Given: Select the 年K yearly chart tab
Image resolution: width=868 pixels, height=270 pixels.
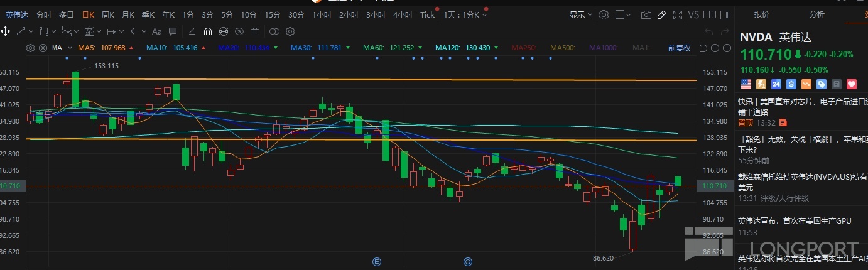Looking at the screenshot, I should pos(168,14).
